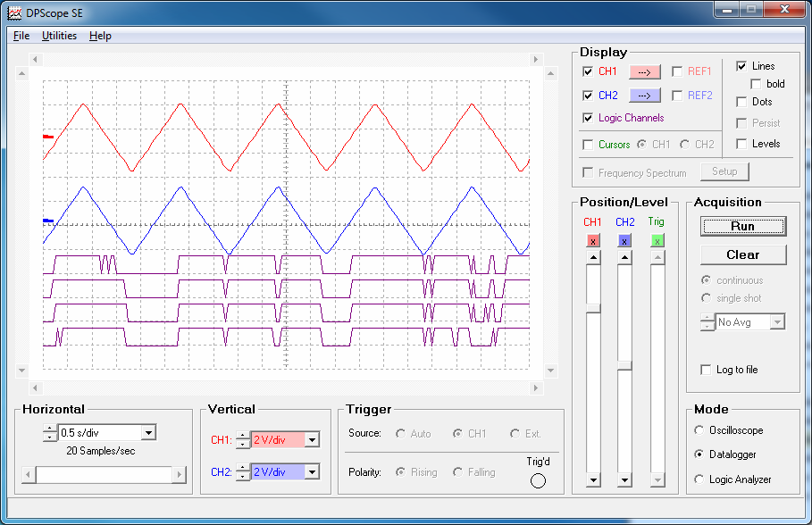The width and height of the screenshot is (812, 525).
Task: Click the green x icon to reset Trig level
Action: (657, 240)
